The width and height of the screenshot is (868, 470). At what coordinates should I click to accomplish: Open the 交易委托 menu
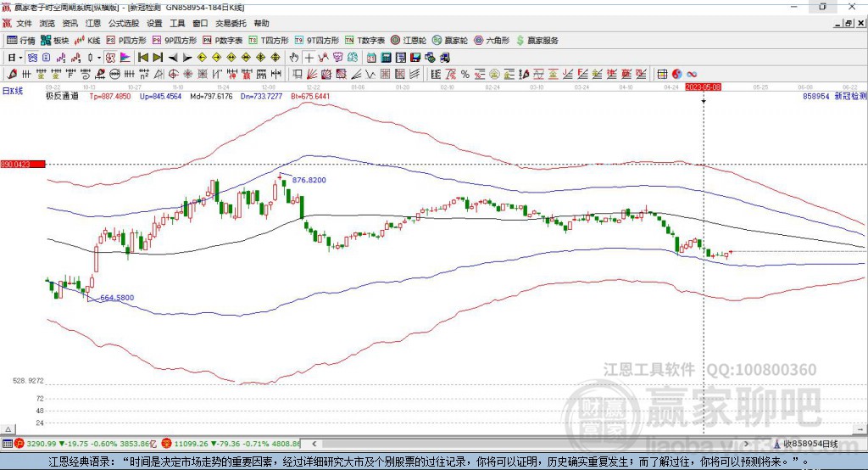point(231,23)
